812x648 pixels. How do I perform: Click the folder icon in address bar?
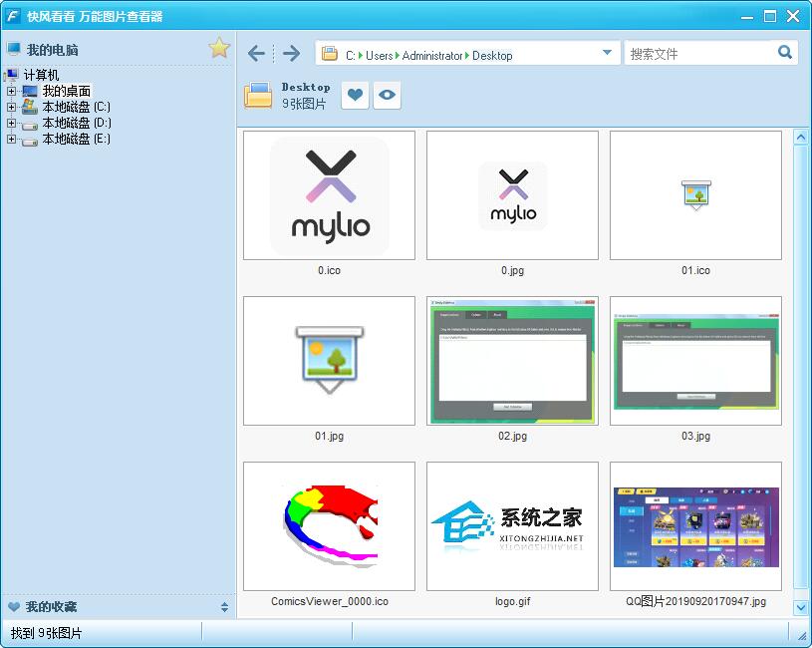(330, 54)
